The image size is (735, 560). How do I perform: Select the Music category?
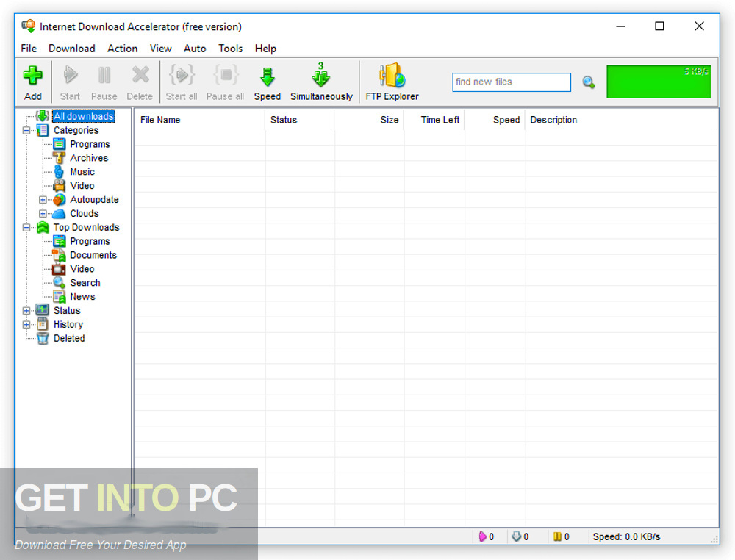point(82,172)
